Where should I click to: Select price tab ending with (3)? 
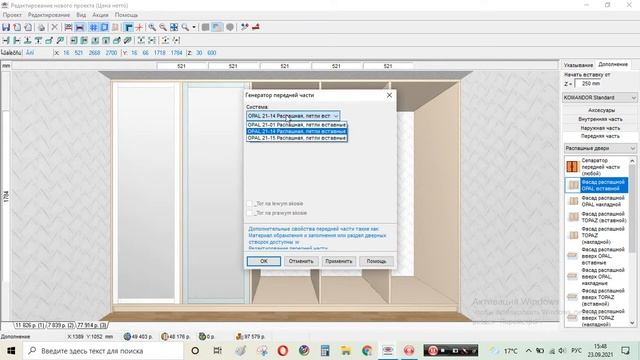pyautogui.click(x=92, y=325)
